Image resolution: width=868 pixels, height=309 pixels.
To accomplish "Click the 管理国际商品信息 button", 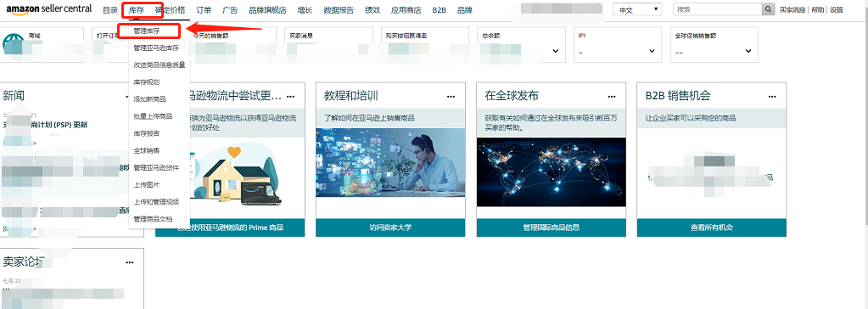I will click(x=552, y=228).
